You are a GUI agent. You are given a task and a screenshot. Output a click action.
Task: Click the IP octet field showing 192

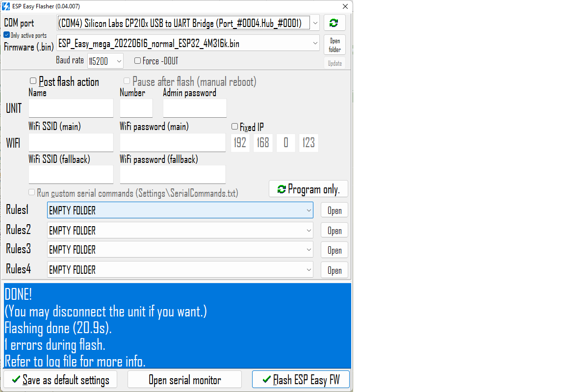point(240,143)
